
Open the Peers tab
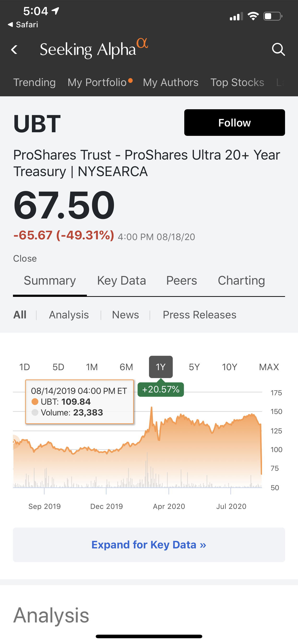point(182,280)
